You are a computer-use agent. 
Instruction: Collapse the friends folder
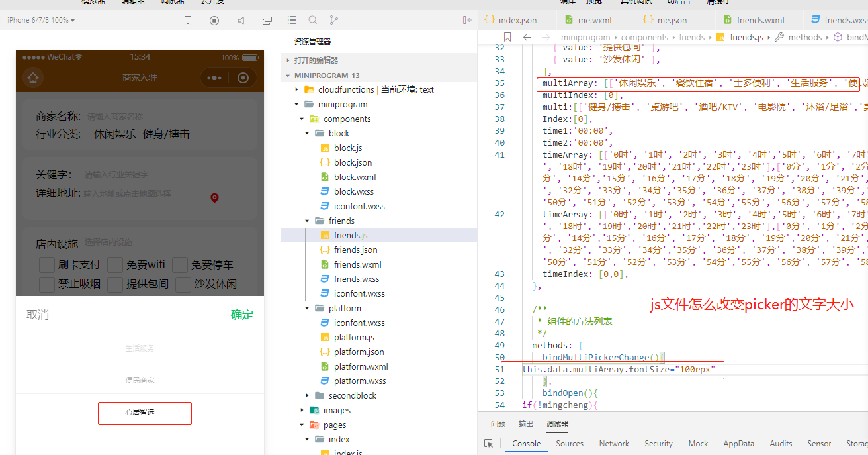(308, 221)
